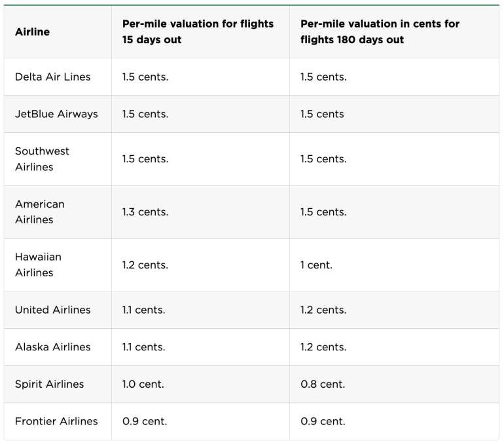Click the Airline column header

[32, 31]
